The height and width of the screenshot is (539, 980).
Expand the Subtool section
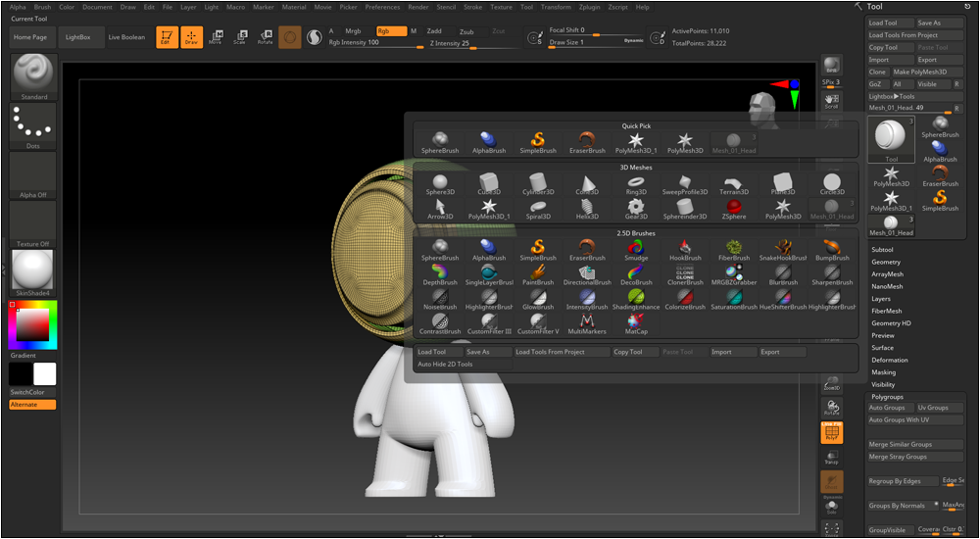tap(882, 250)
